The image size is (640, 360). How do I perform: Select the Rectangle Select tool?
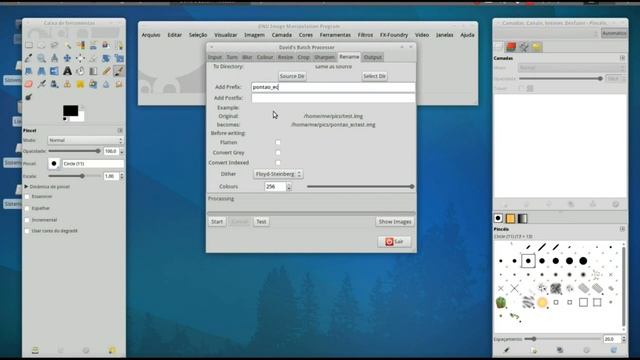[29, 45]
